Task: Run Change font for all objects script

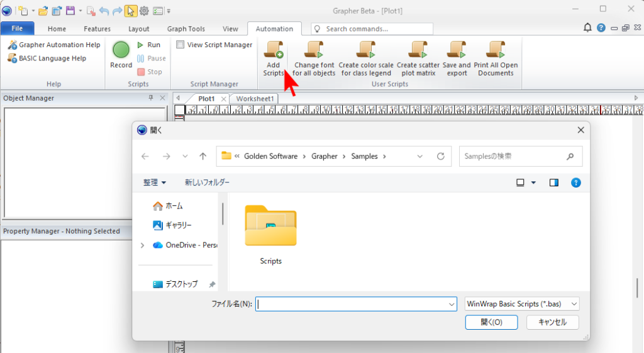Action: (314, 59)
